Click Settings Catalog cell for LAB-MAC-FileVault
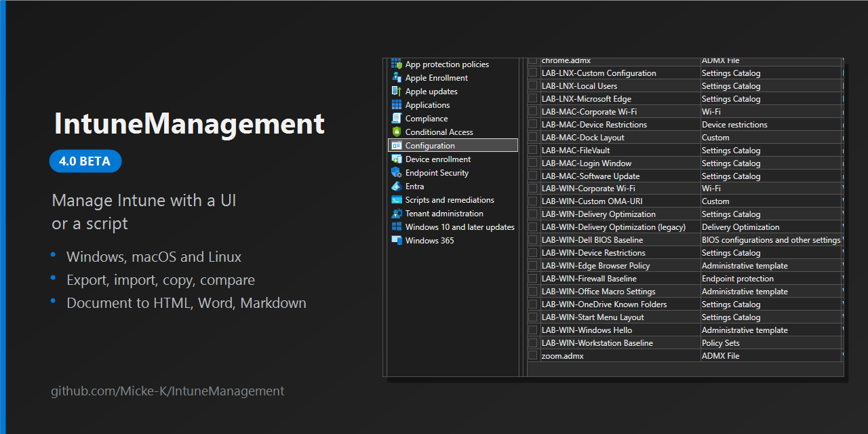Image resolution: width=868 pixels, height=434 pixels. [x=771, y=151]
